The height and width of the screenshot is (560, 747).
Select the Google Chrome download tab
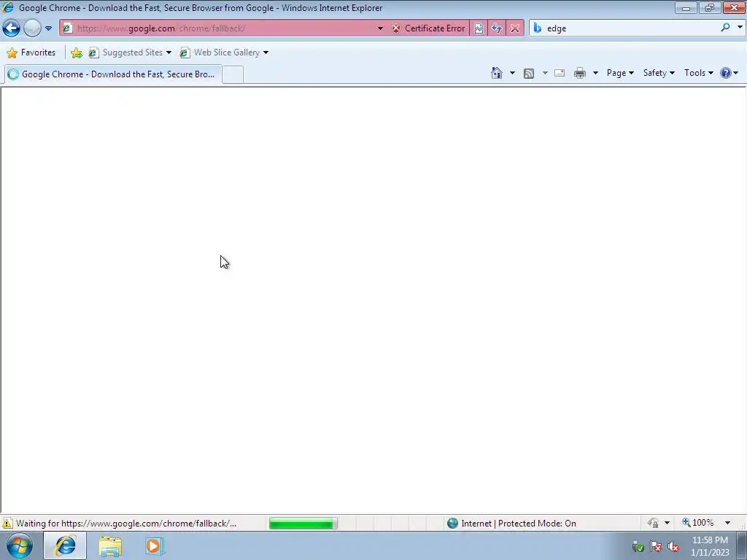[113, 74]
